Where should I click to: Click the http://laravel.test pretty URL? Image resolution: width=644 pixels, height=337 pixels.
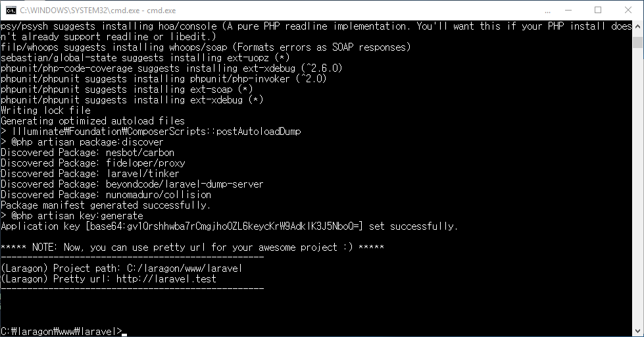pos(166,279)
